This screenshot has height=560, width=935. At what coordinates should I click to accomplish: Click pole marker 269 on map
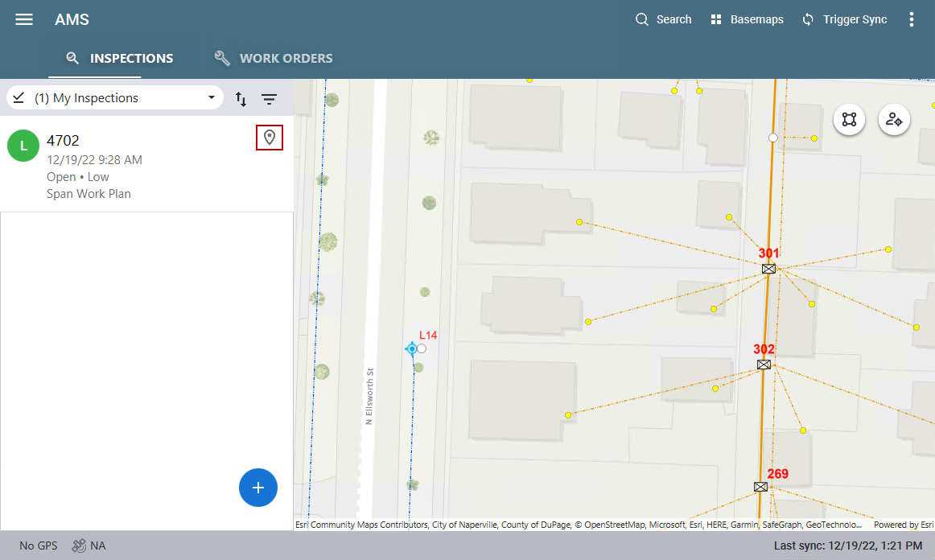(x=760, y=487)
